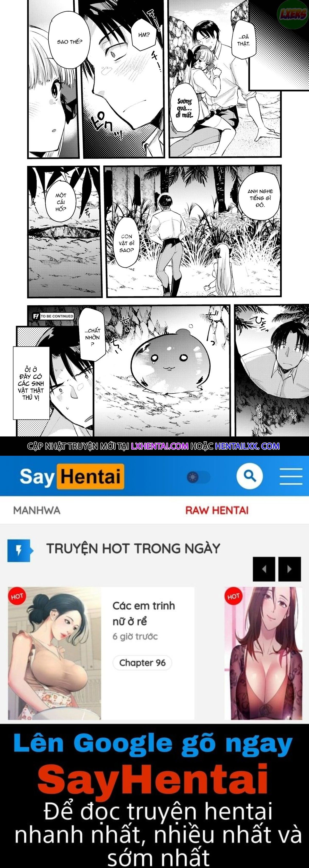The image size is (309, 868).
Task: Toggle the dark mode switch
Action: pyautogui.click(x=199, y=477)
